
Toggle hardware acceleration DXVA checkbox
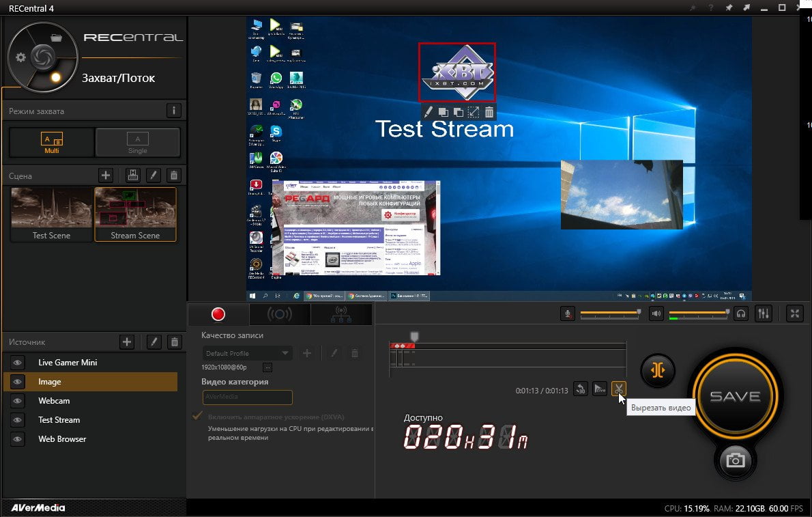tap(197, 417)
